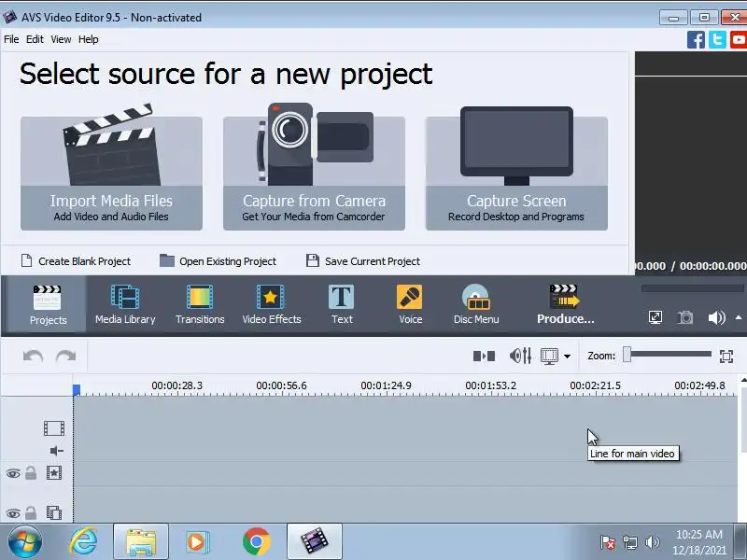Toggle visibility eye on video effects track

point(13,473)
